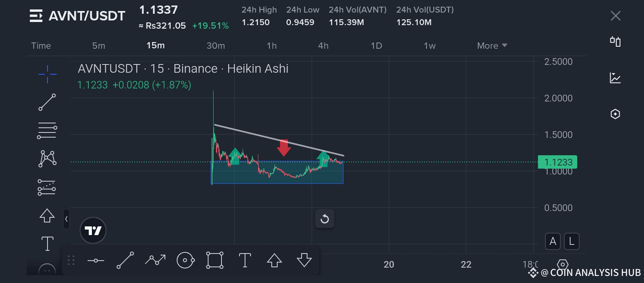Switch to the 1h timeframe tab
This screenshot has height=283, width=644.
tap(272, 46)
